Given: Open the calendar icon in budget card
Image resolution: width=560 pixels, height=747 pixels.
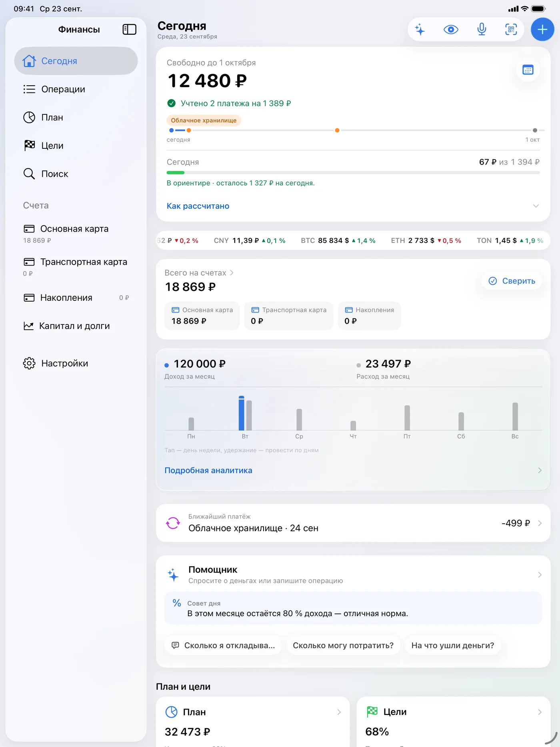Looking at the screenshot, I should (528, 70).
